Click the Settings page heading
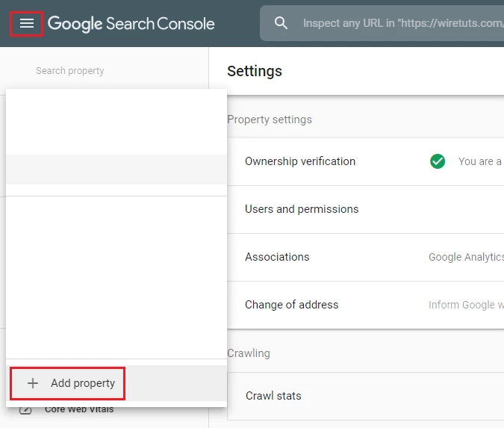This screenshot has width=504, height=428. 255,71
